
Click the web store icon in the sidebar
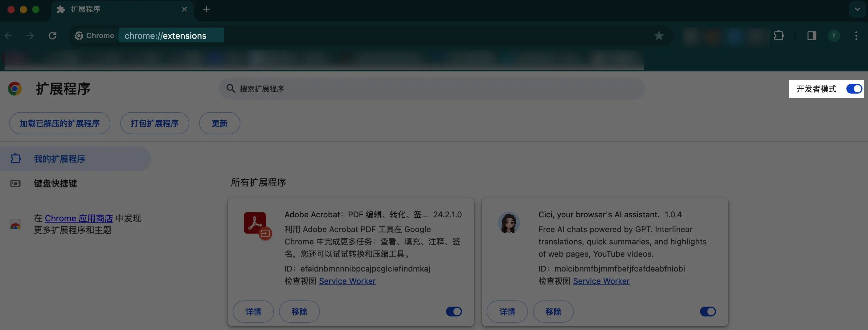pos(15,225)
